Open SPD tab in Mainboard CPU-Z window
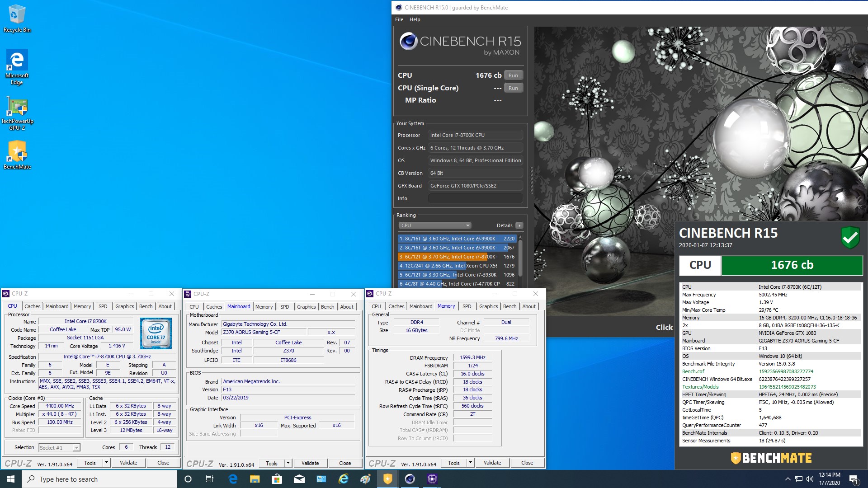The height and width of the screenshot is (488, 868). click(284, 307)
